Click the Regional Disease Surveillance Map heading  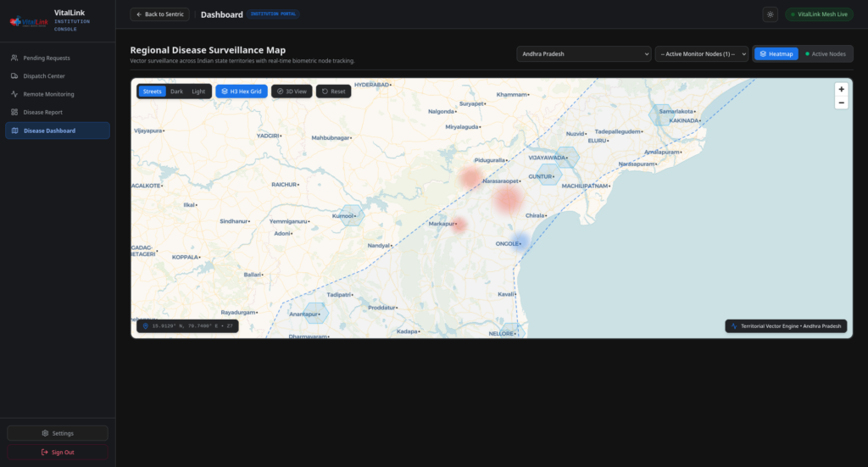(208, 50)
